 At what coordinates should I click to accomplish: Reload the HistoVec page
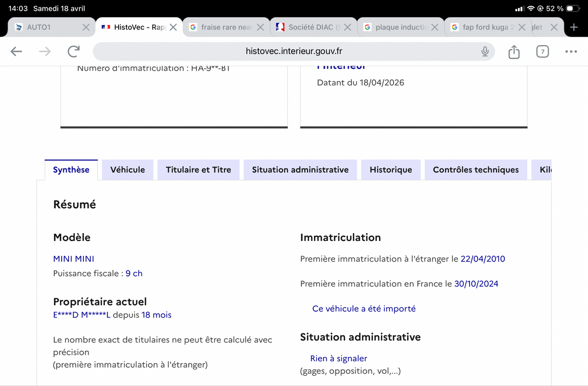[74, 51]
